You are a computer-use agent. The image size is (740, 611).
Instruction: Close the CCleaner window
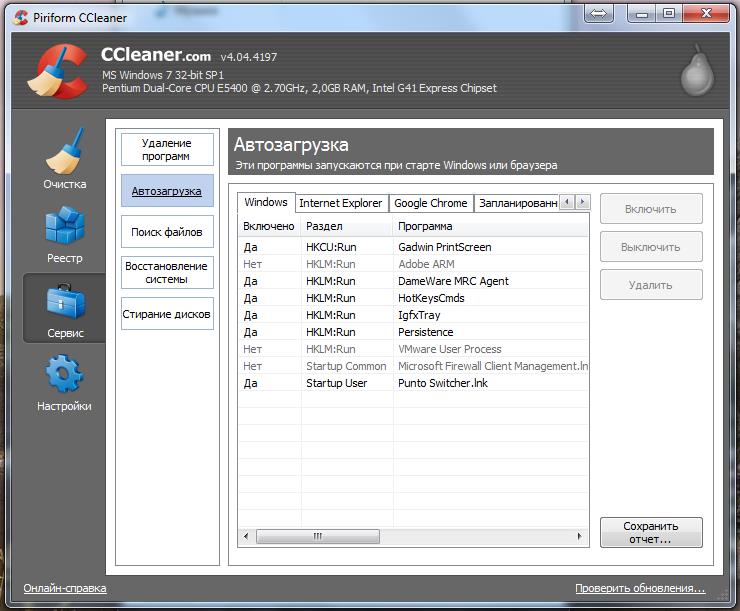point(706,14)
